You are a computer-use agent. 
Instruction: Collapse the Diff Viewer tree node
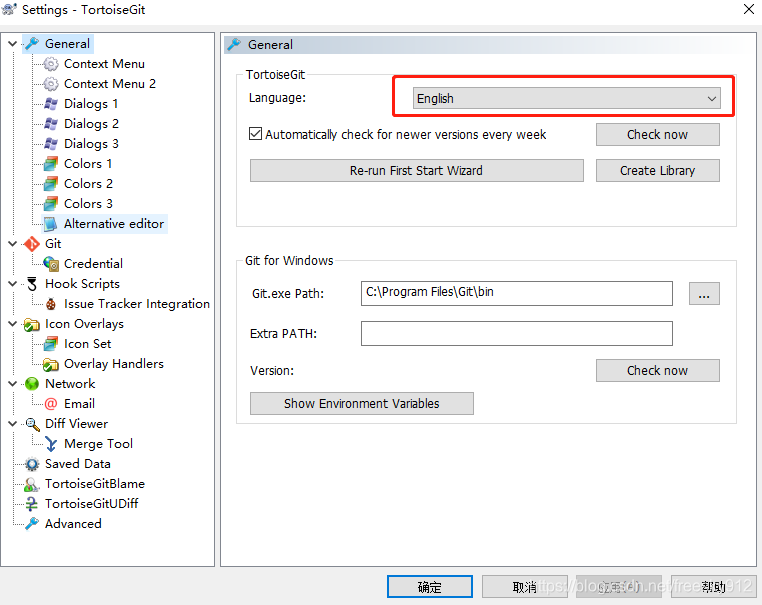pos(13,424)
